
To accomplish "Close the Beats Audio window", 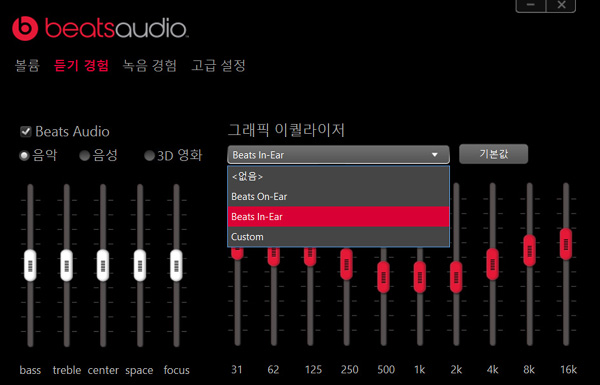I will (x=561, y=5).
